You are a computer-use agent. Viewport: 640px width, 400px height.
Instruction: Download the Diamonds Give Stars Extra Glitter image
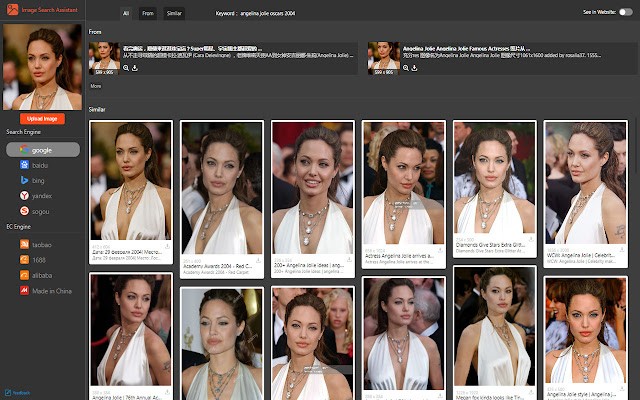531,239
